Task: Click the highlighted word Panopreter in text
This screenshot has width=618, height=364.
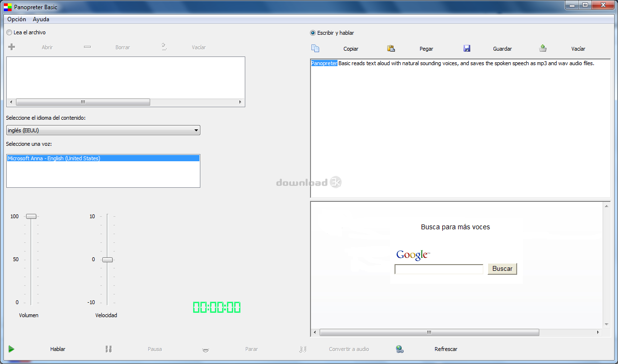Action: click(324, 63)
